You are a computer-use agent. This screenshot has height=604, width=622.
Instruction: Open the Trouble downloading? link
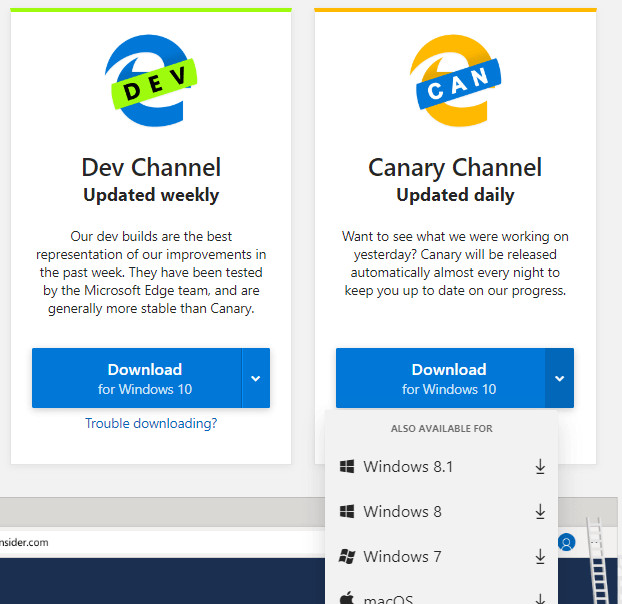pos(151,423)
